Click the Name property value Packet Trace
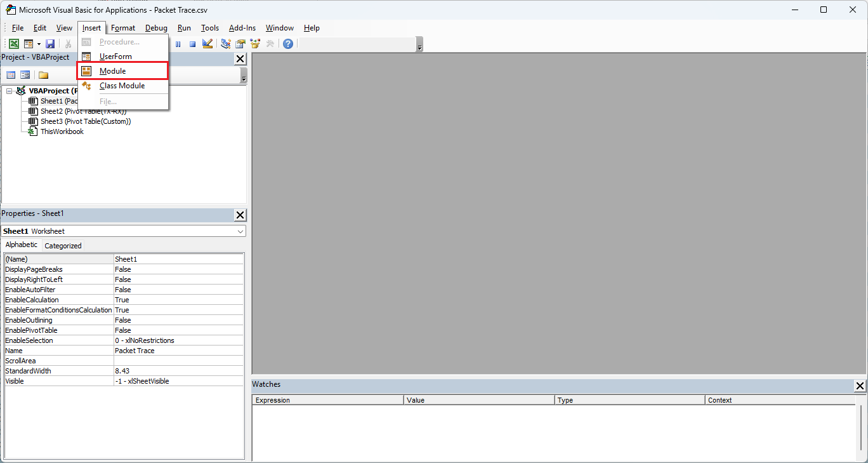Viewport: 868px width, 463px height. pyautogui.click(x=178, y=351)
